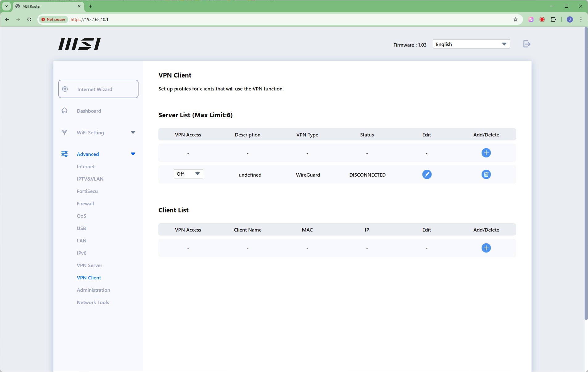Viewport: 588px width, 372px height.
Task: Open the browser extensions puzzle icon
Action: click(x=553, y=19)
